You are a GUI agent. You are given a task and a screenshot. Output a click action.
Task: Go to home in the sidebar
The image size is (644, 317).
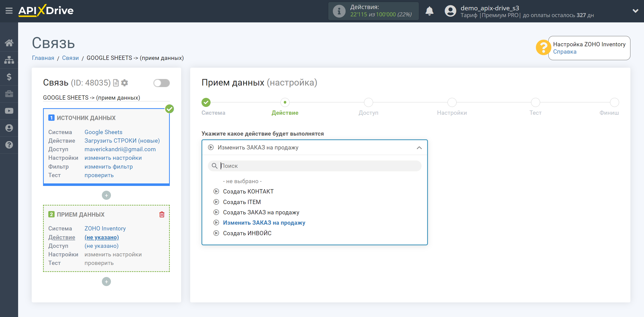coord(9,43)
